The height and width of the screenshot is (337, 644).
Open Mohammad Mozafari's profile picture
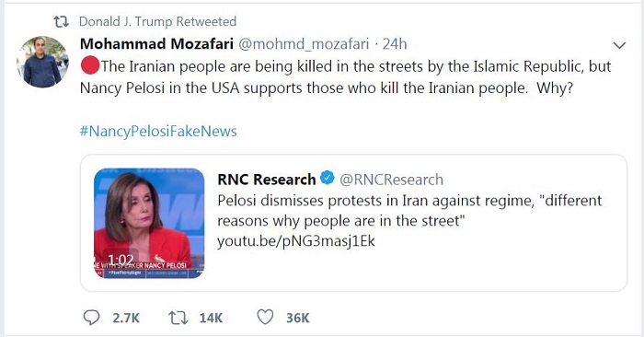(x=42, y=62)
